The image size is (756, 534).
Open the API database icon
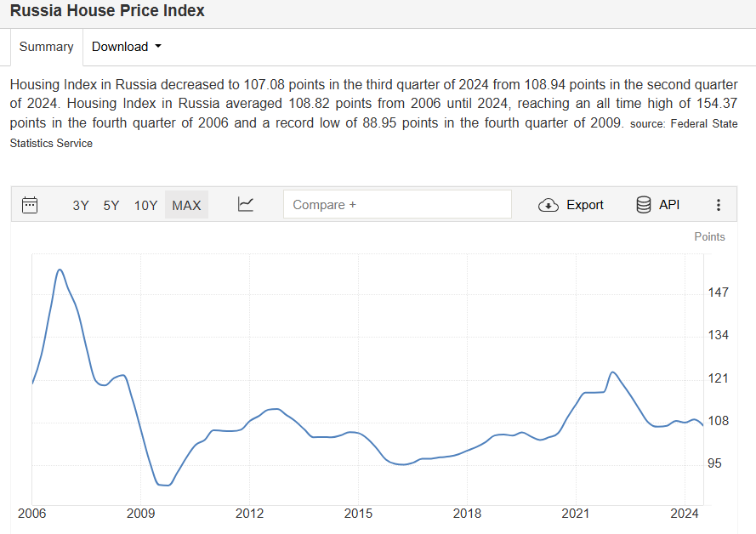(643, 205)
